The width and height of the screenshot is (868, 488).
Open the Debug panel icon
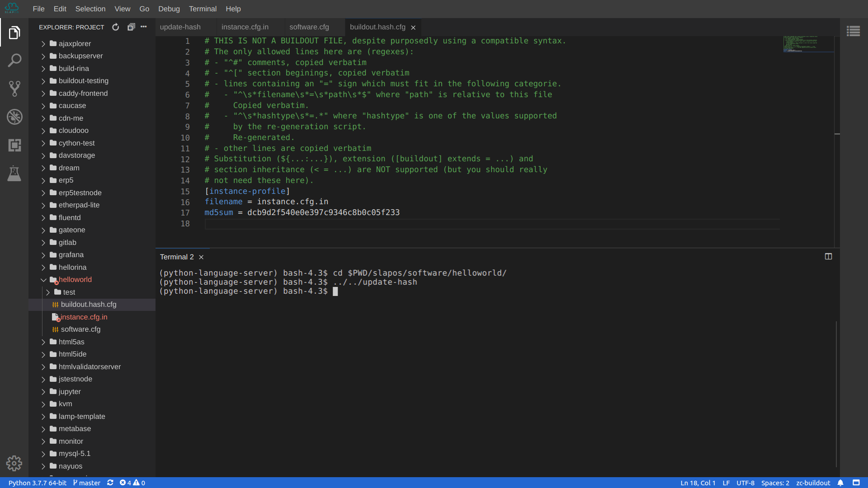pyautogui.click(x=14, y=117)
